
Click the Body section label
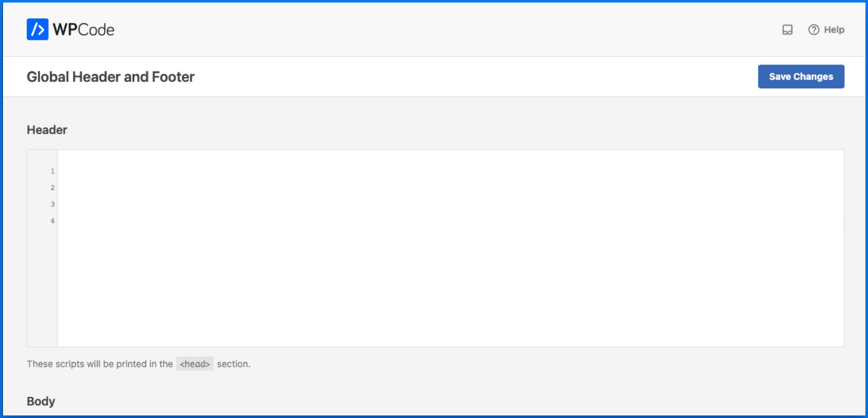[41, 401]
